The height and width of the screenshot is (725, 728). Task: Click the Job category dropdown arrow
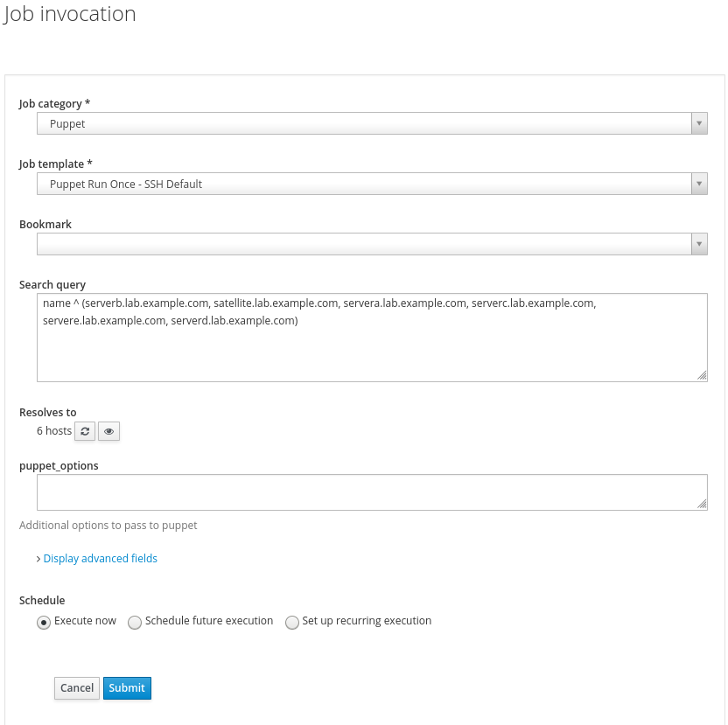click(698, 123)
